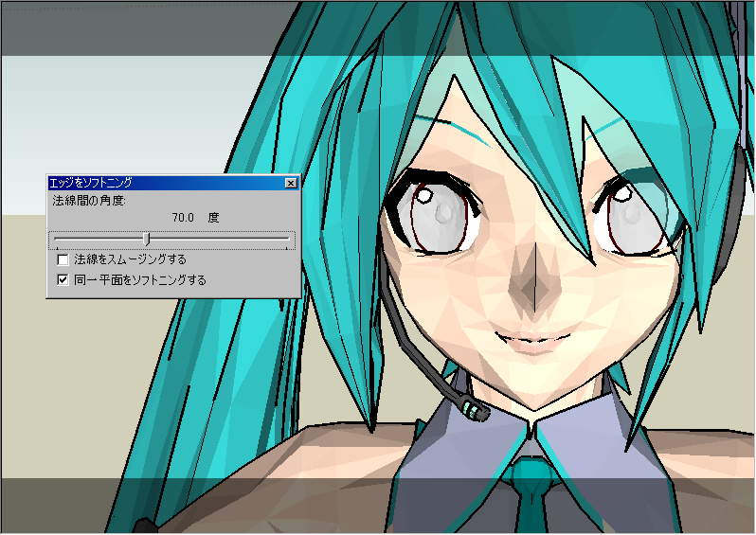Click the angle slider thumb at 70.0
The image size is (756, 535).
pyautogui.click(x=147, y=239)
